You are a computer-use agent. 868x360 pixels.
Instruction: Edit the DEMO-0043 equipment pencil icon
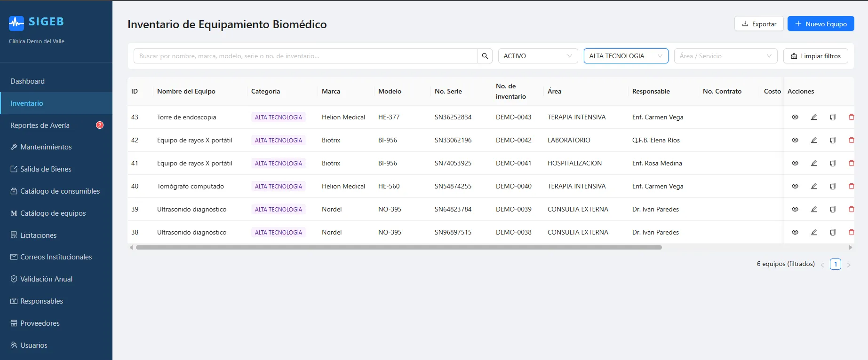pyautogui.click(x=814, y=117)
